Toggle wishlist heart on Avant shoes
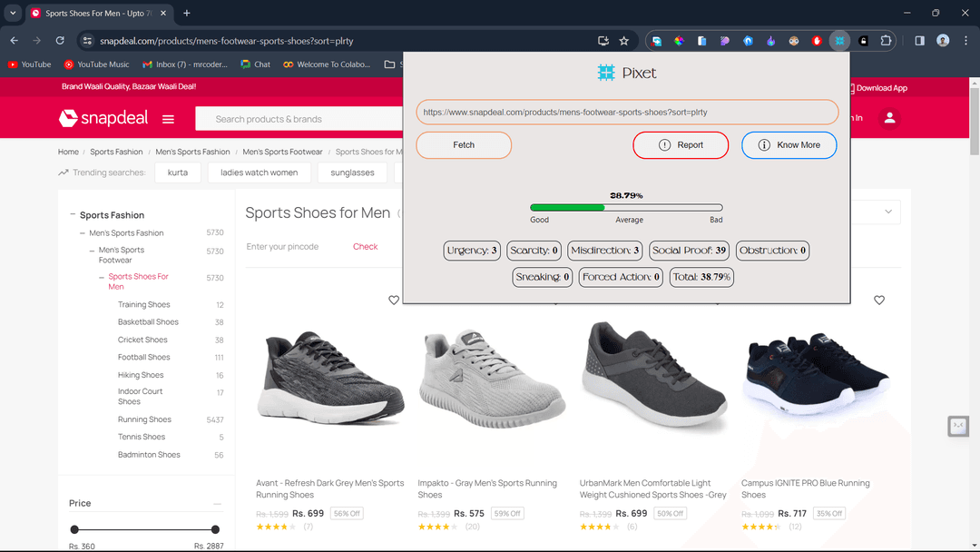Screen dimensions: 980x552 [394, 301]
